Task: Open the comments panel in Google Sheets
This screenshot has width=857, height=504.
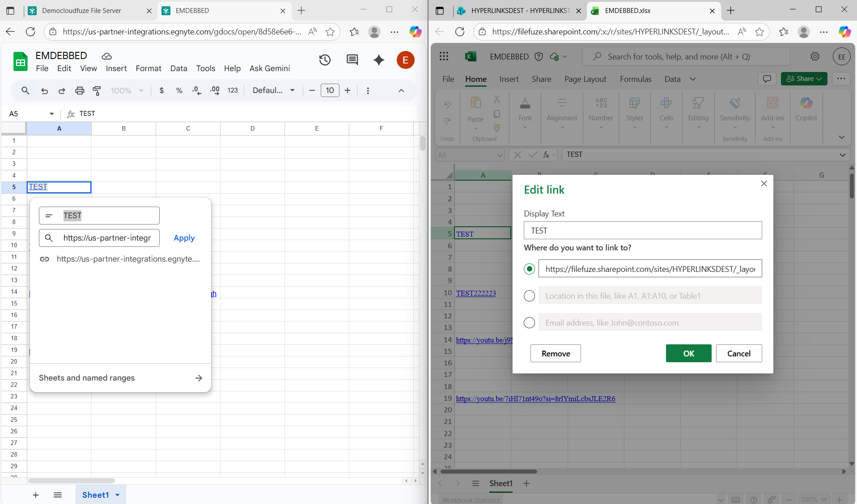Action: [352, 59]
